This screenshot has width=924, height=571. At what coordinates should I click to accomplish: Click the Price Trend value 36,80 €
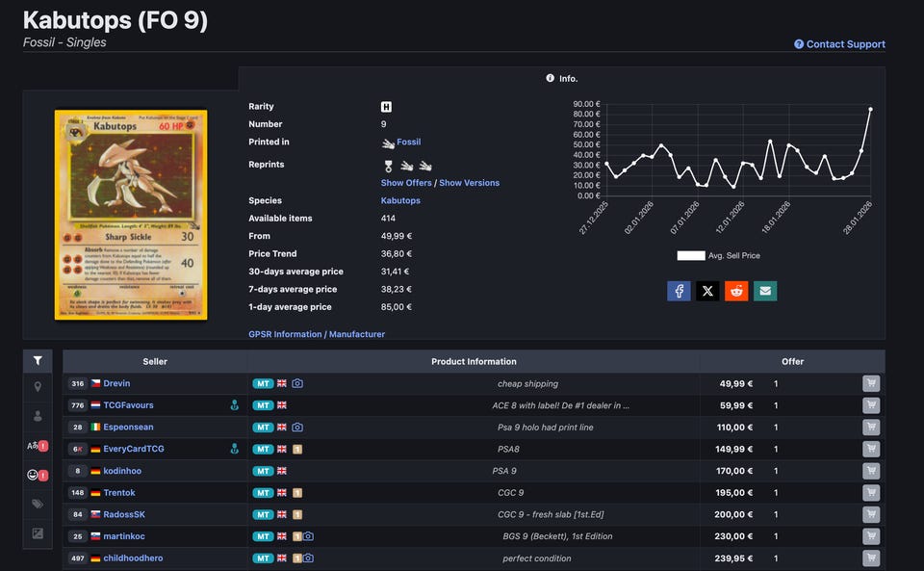pyautogui.click(x=396, y=254)
